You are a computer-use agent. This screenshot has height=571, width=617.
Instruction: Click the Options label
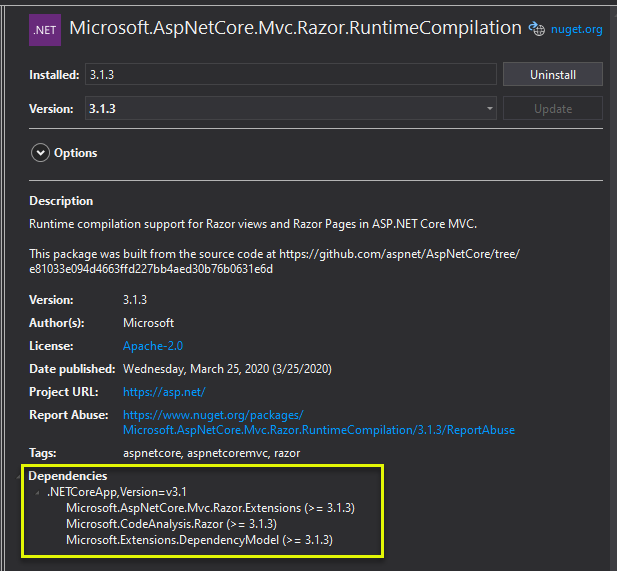tap(76, 153)
